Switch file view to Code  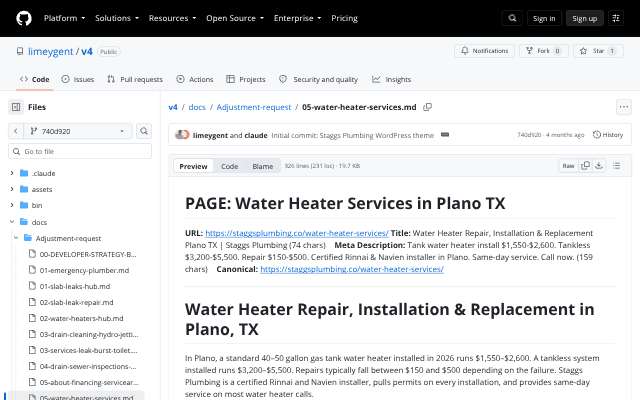[x=229, y=166]
